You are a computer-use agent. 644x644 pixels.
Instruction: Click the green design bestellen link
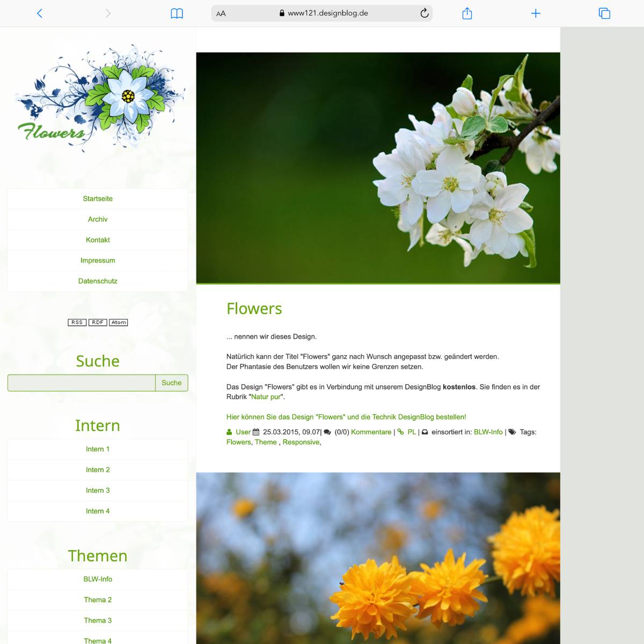pos(346,416)
